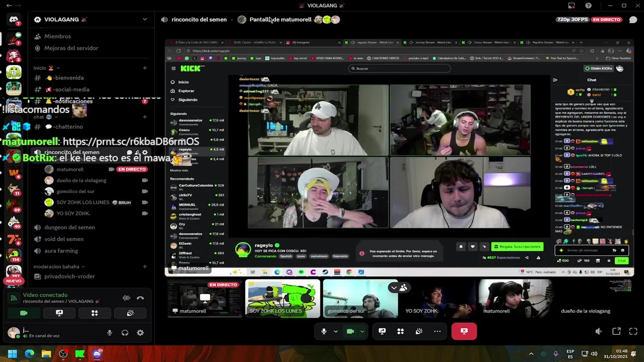Select matumorell live stream thumbnail
This screenshot has height=362, width=644.
click(x=205, y=299)
